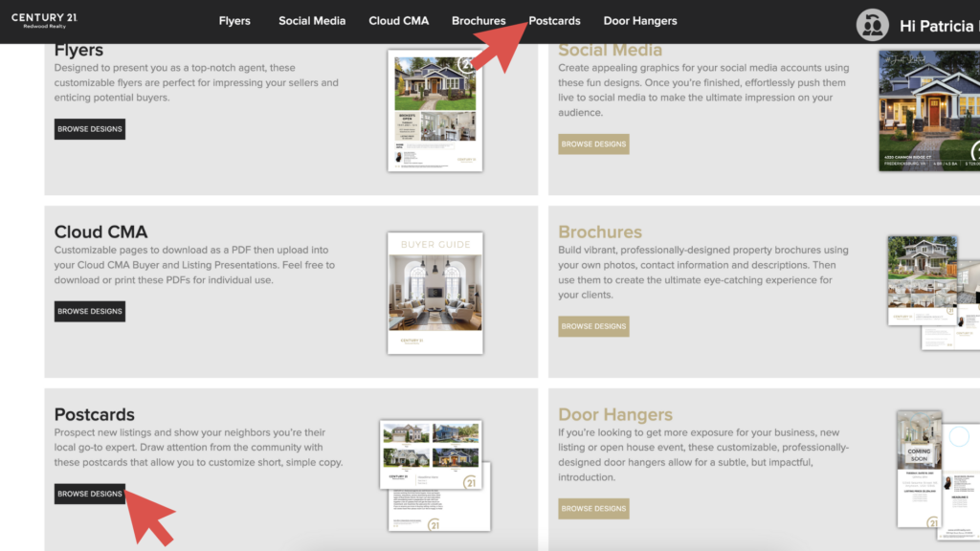The image size is (980, 551).
Task: Open the user profile avatar icon
Action: (872, 25)
